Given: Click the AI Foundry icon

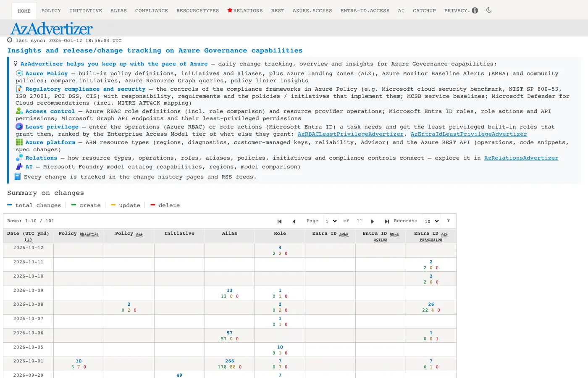Looking at the screenshot, I should click(x=19, y=166).
